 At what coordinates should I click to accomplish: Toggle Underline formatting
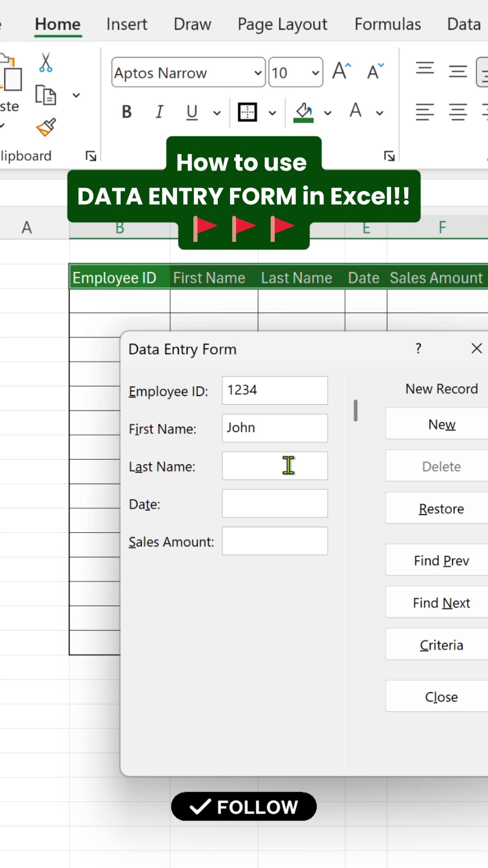pyautogui.click(x=192, y=112)
